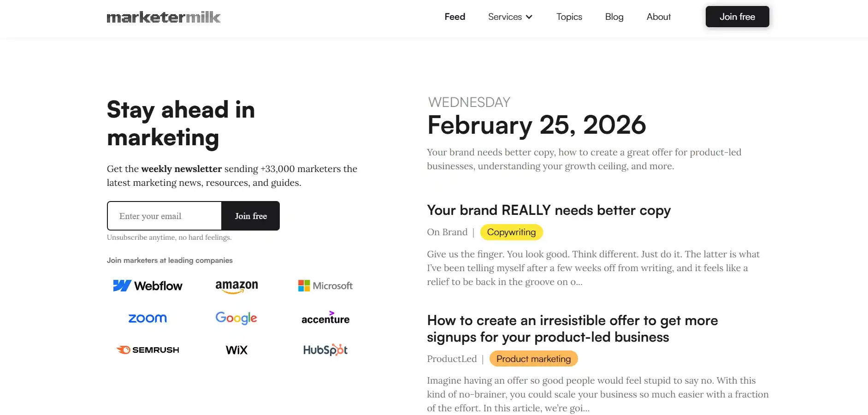Click the Zoom logo
The height and width of the screenshot is (415, 868).
[148, 318]
